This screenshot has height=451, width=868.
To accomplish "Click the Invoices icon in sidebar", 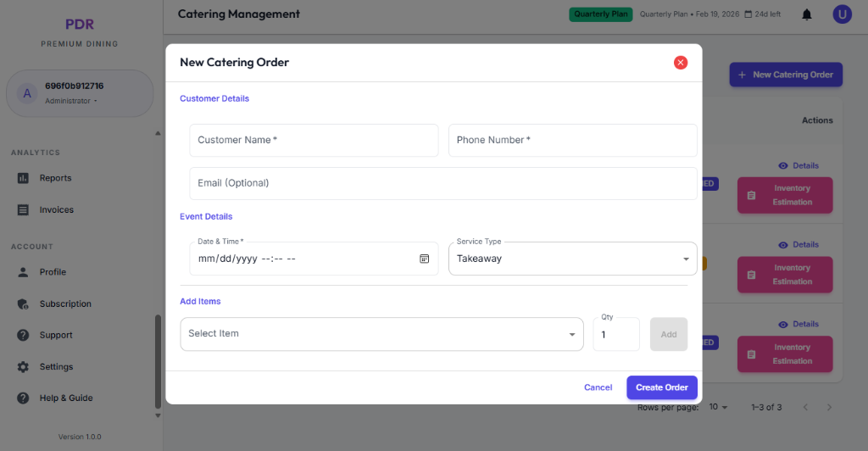I will 23,210.
